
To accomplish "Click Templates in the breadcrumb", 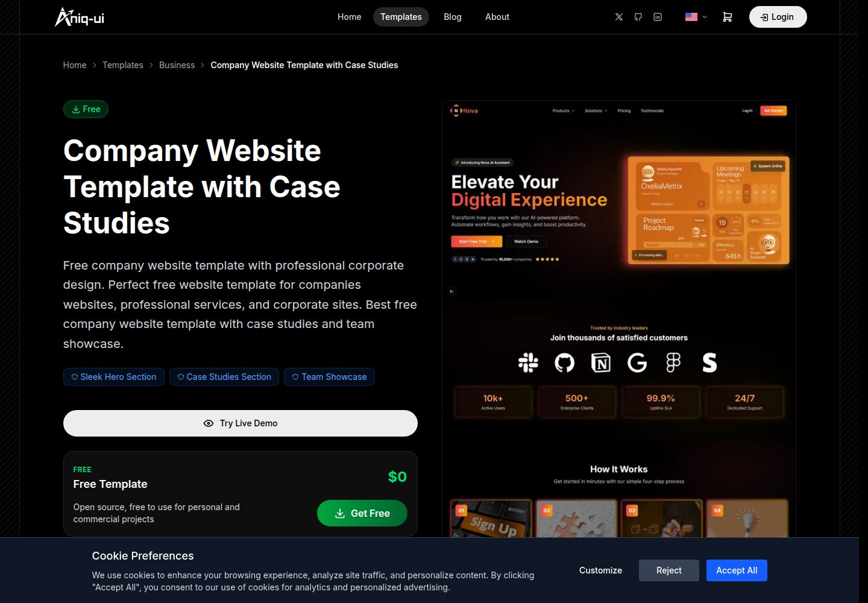I will [x=123, y=65].
